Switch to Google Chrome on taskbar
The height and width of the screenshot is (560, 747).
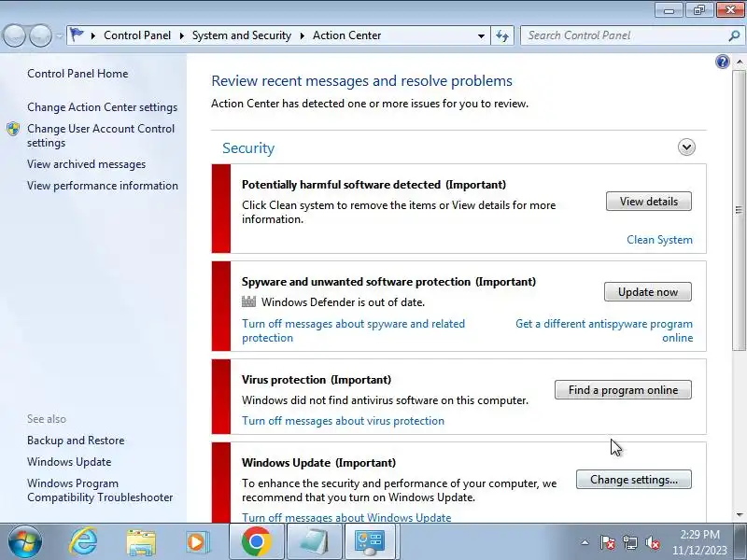[x=256, y=541]
